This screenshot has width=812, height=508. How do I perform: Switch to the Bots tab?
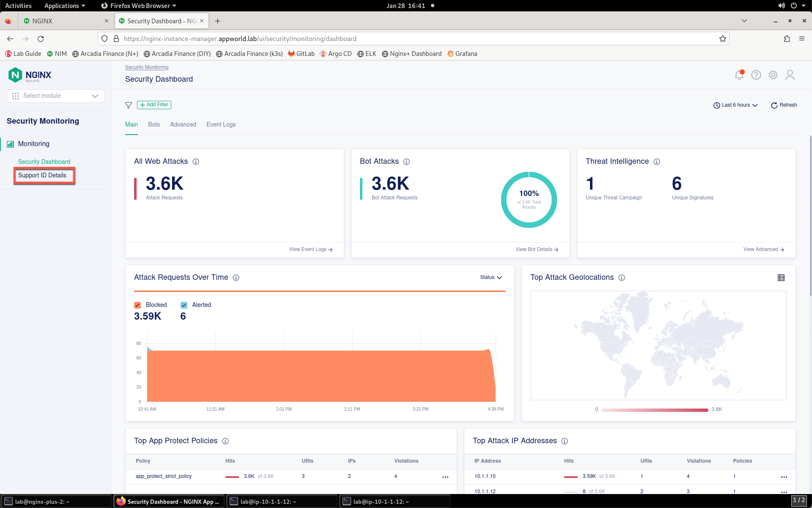(154, 124)
